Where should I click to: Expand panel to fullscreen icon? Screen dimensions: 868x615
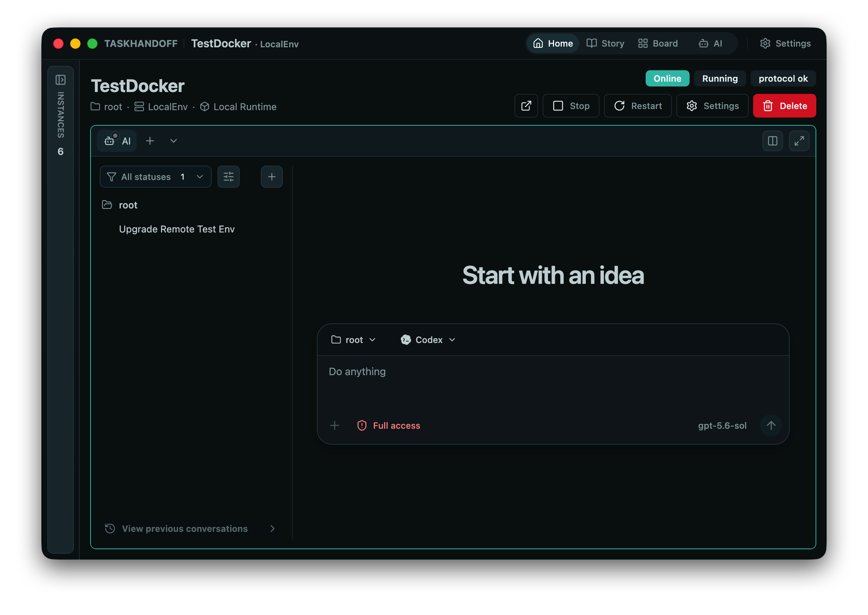tap(799, 141)
